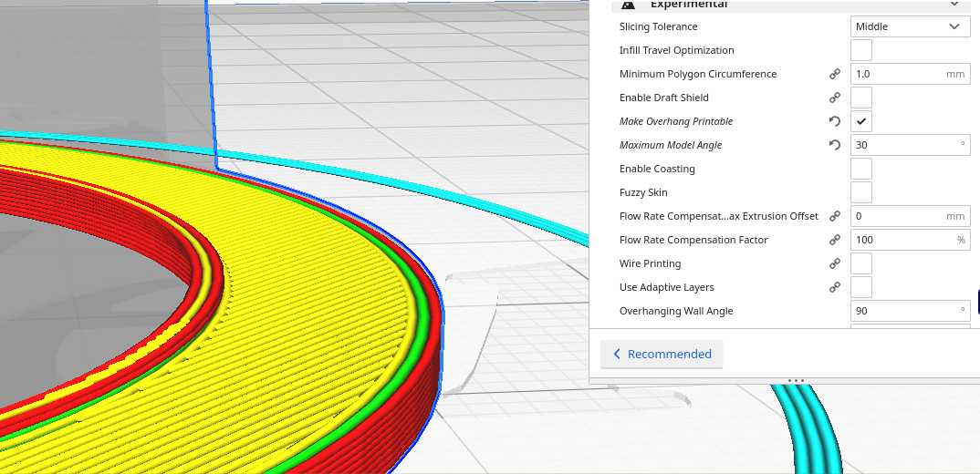Open Slicing Tolerance dropdown
This screenshot has width=980, height=474.
[909, 26]
